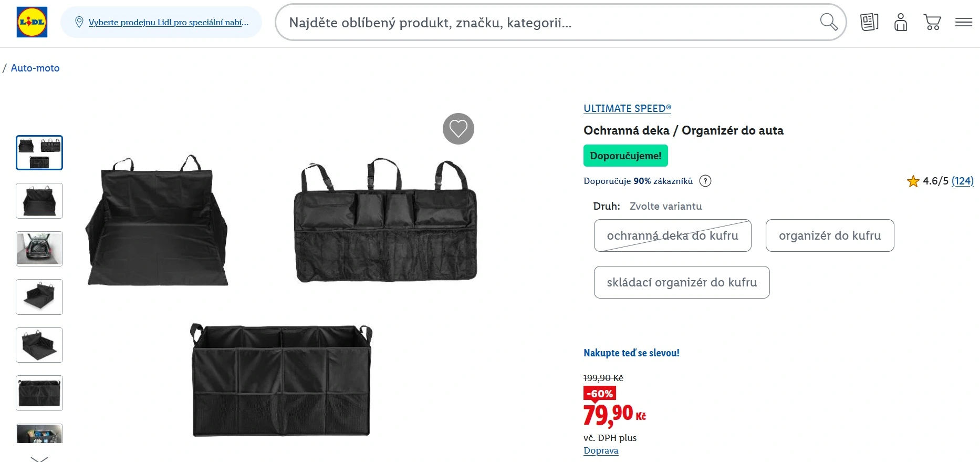Click the search magnifier icon
Viewport: 980px width, 462px height.
tap(828, 22)
